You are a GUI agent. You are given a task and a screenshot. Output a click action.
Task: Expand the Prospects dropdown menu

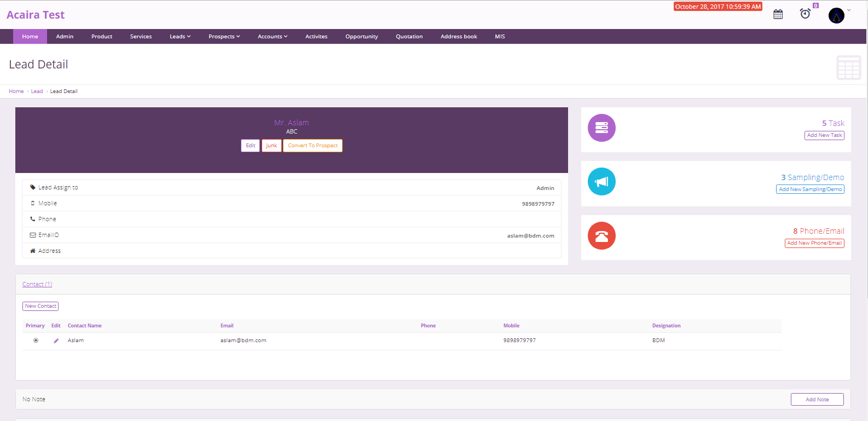pos(224,37)
